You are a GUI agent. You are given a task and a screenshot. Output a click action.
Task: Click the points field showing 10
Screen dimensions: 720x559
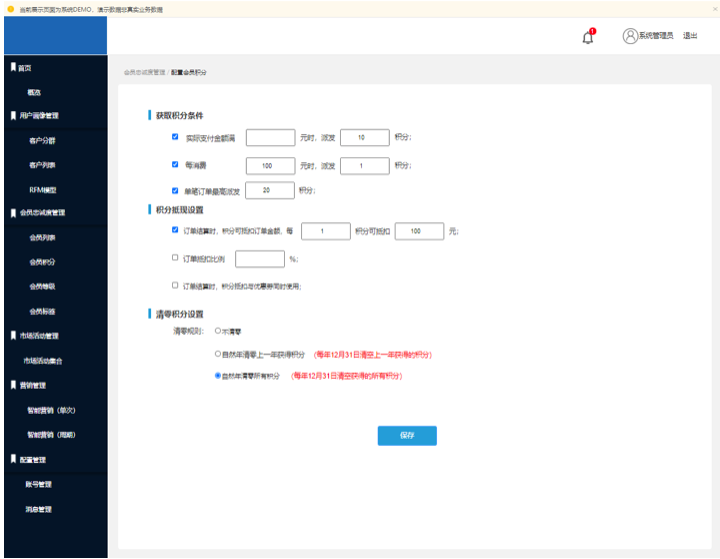click(x=365, y=137)
